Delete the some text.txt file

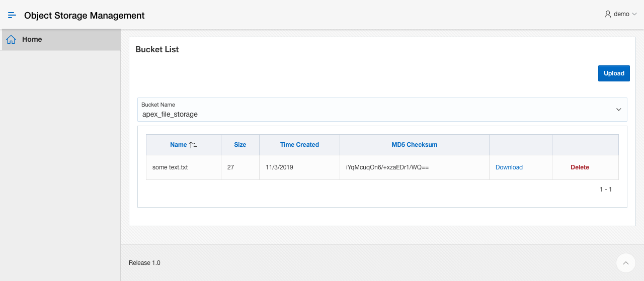pos(580,167)
